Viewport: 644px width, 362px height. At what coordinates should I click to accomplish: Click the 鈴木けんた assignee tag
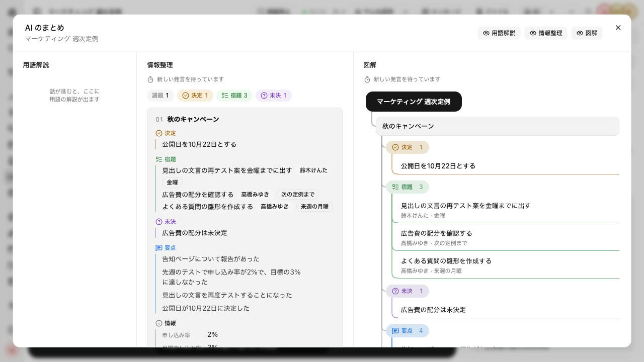[x=313, y=170]
